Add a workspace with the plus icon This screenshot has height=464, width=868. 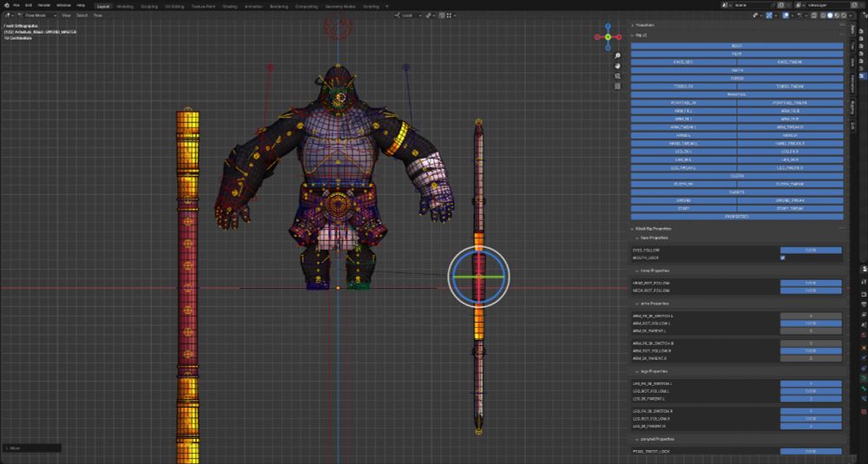pyautogui.click(x=387, y=6)
